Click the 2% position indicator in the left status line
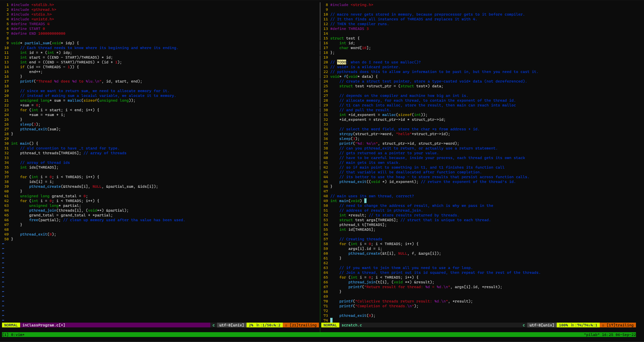The width and height of the screenshot is (644, 342). click(x=251, y=325)
